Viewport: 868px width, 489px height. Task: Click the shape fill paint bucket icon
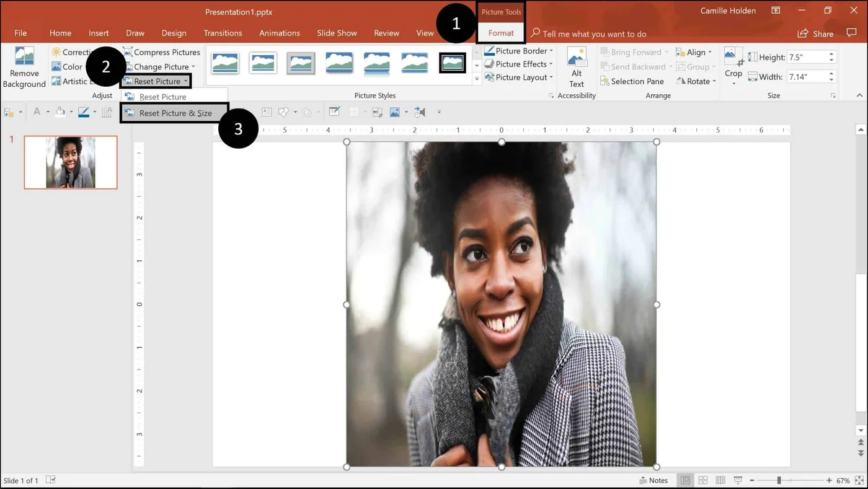60,112
